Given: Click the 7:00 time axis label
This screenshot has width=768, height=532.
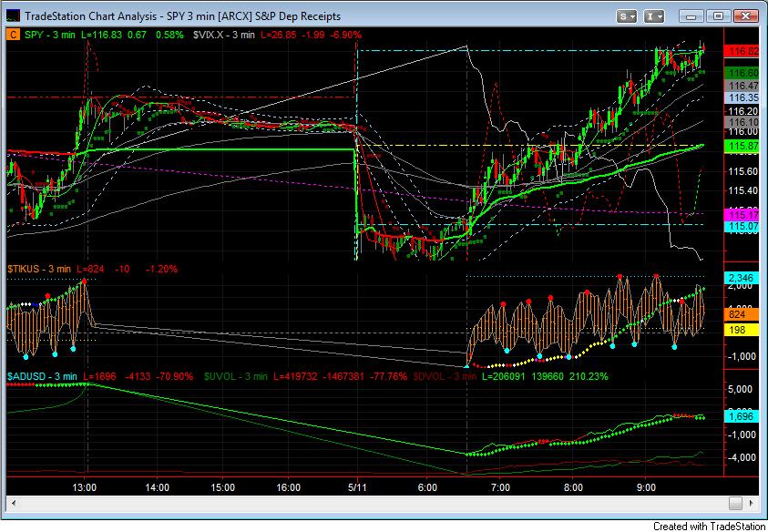Looking at the screenshot, I should [x=500, y=488].
